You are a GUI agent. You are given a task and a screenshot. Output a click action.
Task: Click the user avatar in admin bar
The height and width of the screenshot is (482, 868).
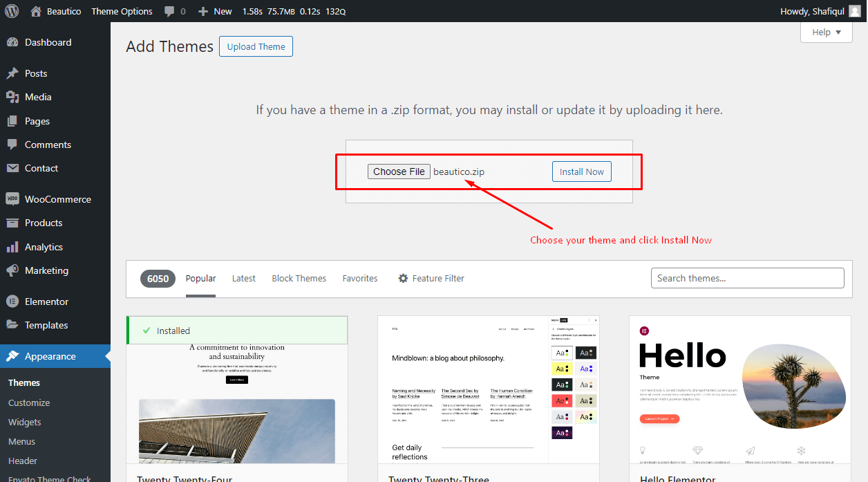pyautogui.click(x=855, y=11)
